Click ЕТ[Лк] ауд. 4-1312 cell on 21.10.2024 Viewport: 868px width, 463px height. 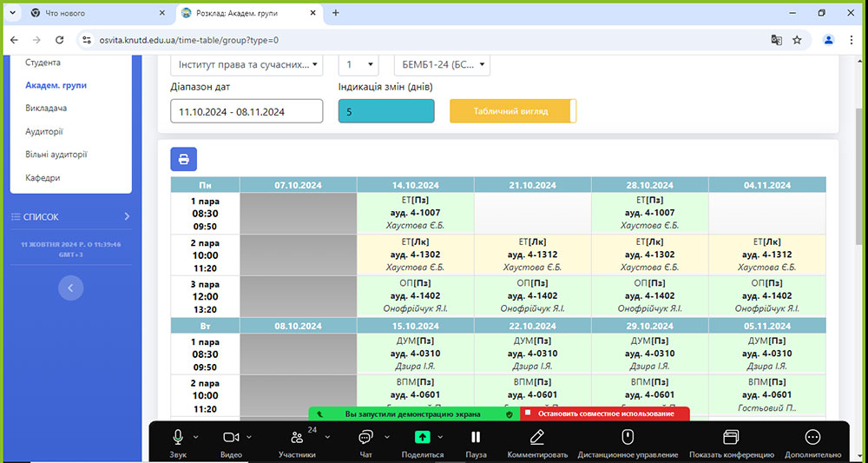click(x=533, y=255)
